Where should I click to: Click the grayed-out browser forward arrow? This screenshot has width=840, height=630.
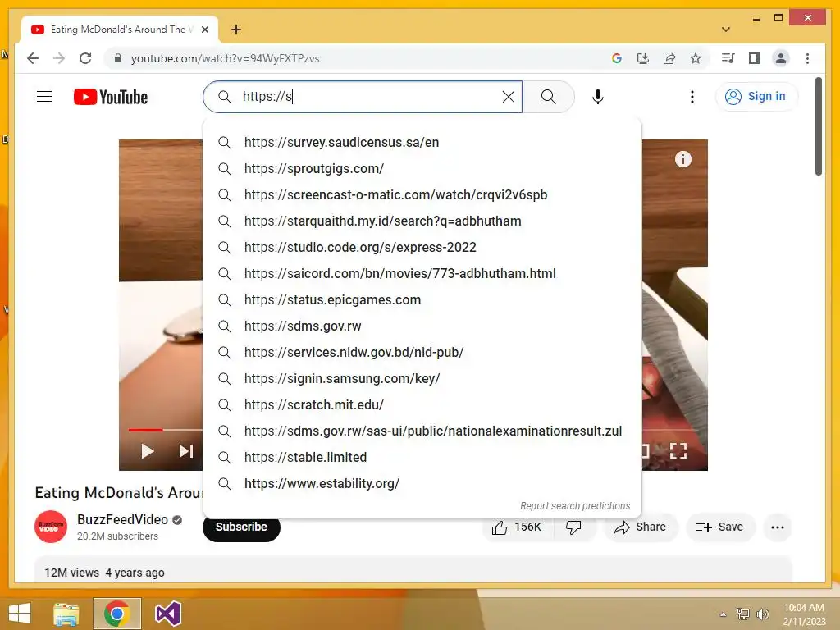pos(59,58)
